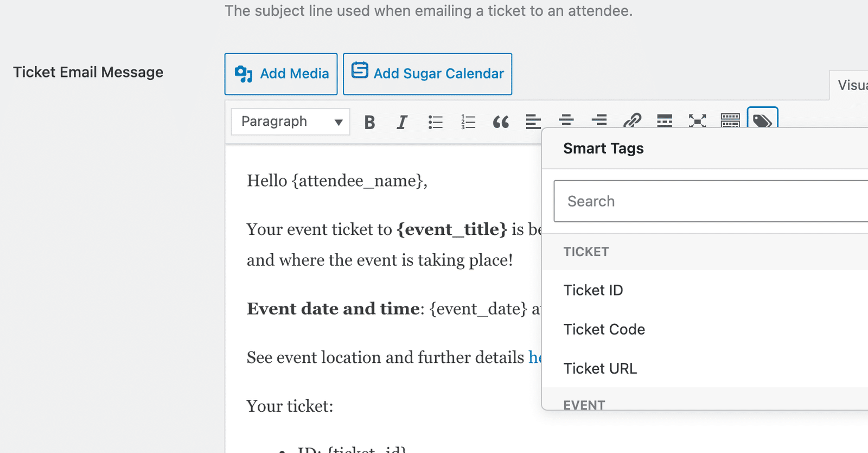Image resolution: width=868 pixels, height=453 pixels.
Task: Click the 'Hello {attendee_name},' line
Action: tap(337, 181)
